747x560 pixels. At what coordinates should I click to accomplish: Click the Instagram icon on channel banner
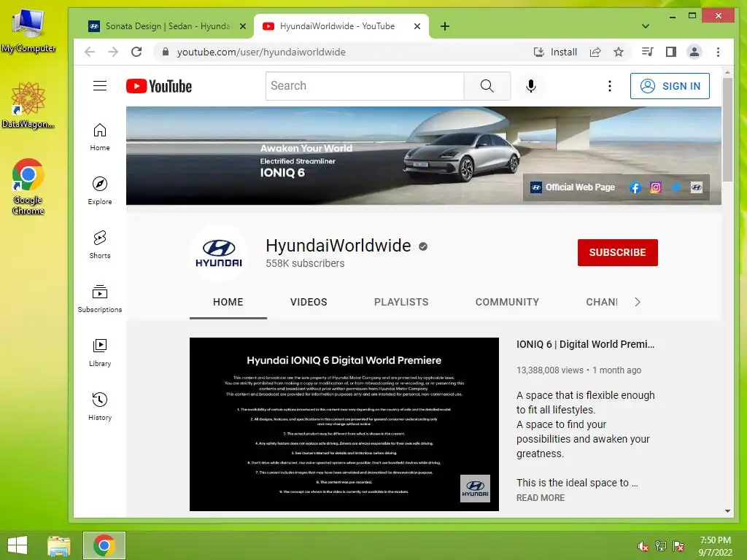[656, 187]
